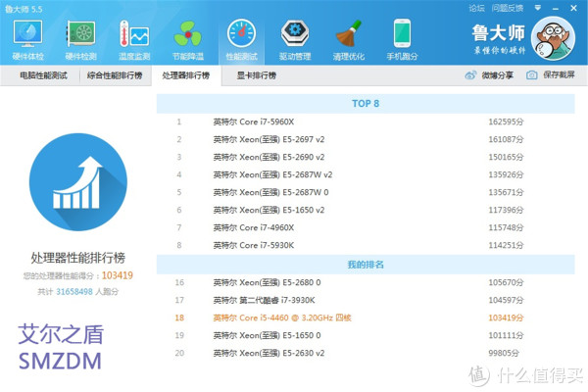Select the Xeon E5-2697 v2 row
Image resolution: width=588 pixels, height=392 pixels.
[366, 139]
